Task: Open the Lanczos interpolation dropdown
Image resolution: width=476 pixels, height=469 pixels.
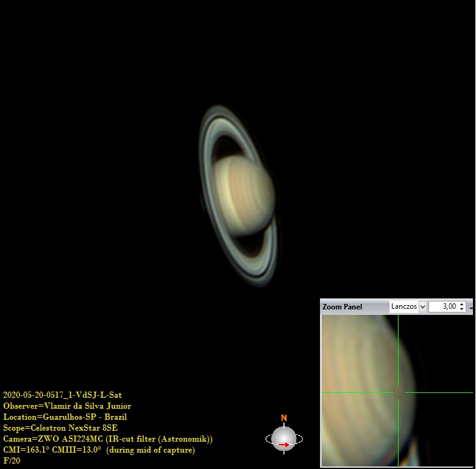Action: point(408,306)
